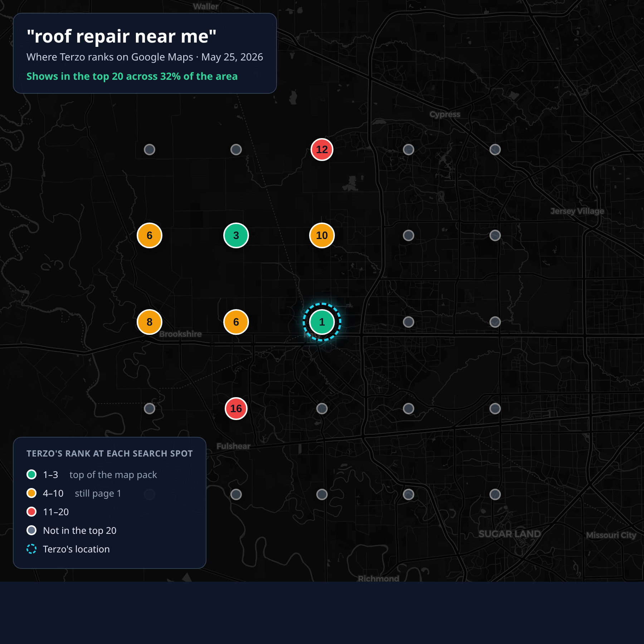The image size is (644, 644).
Task: Click the gray 'Not in the top 20' legend dot
Action: tap(31, 530)
